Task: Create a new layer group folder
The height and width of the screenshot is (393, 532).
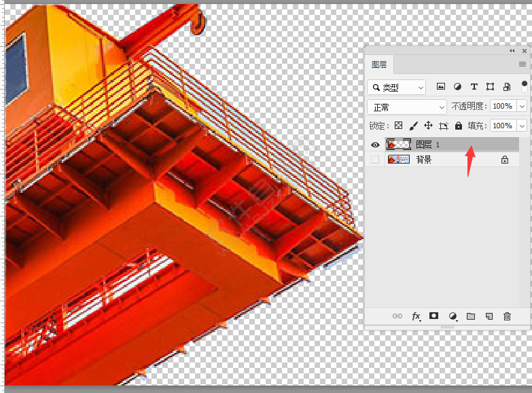Action: click(x=471, y=316)
